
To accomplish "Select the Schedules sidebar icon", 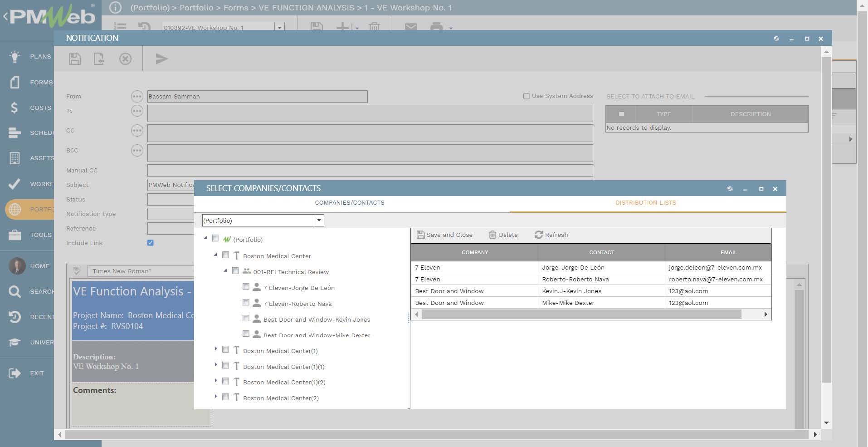I will tap(14, 133).
